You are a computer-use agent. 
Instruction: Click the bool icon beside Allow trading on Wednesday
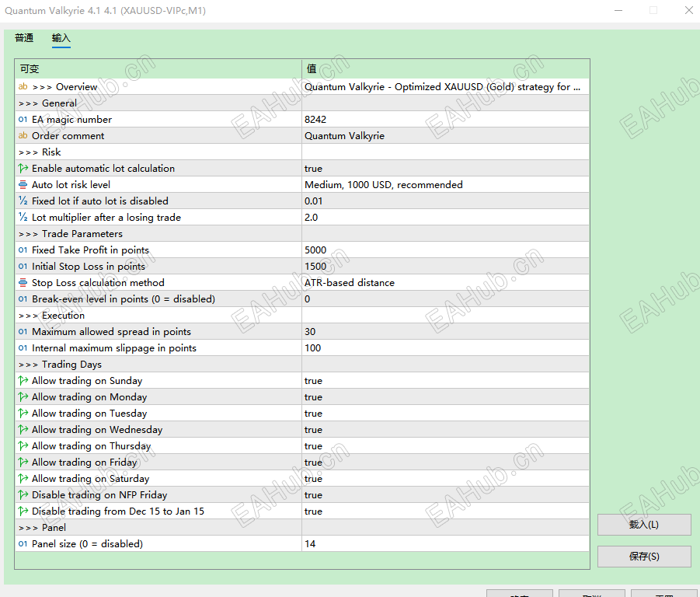[x=23, y=430]
